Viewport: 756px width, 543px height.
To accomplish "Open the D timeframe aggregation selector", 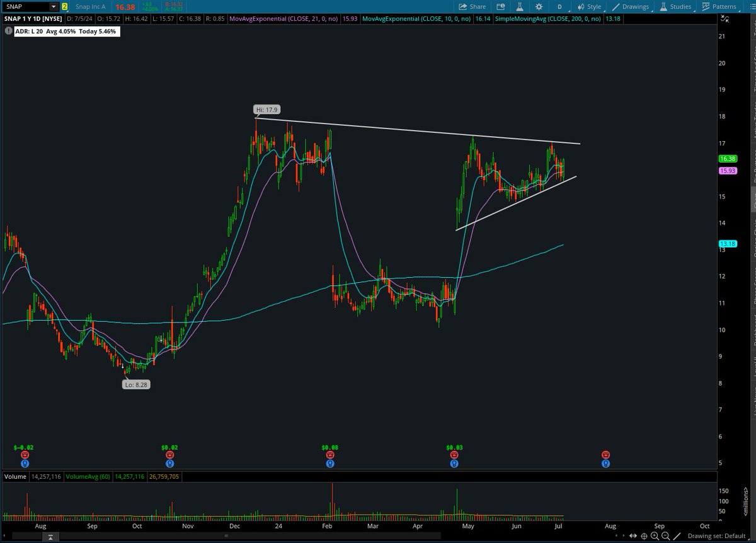I will point(559,6).
